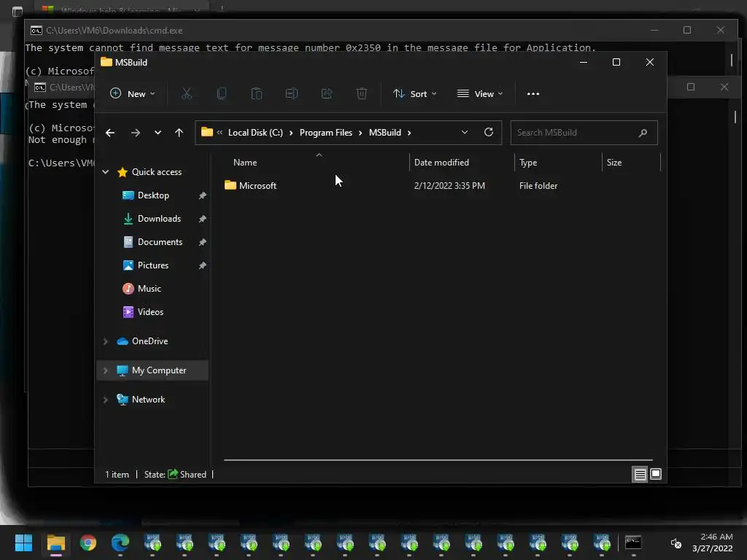
Task: Click Local Disk (C:) in the address bar
Action: (x=255, y=133)
